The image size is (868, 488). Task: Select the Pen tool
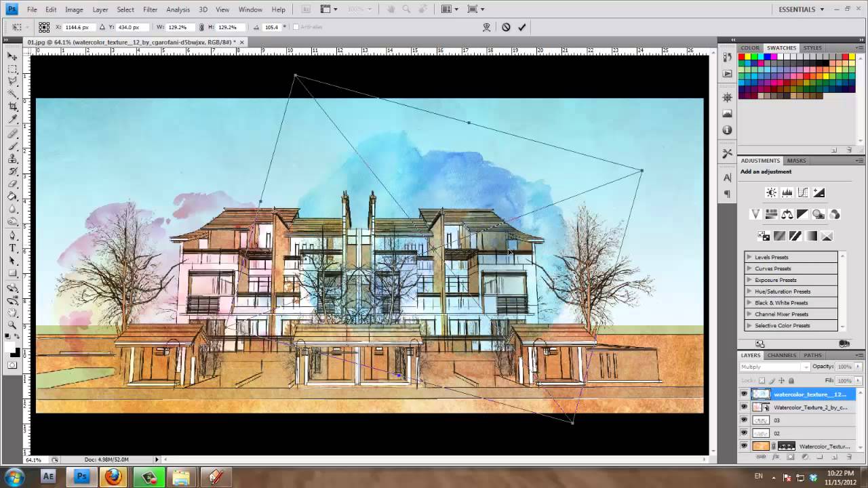(12, 236)
